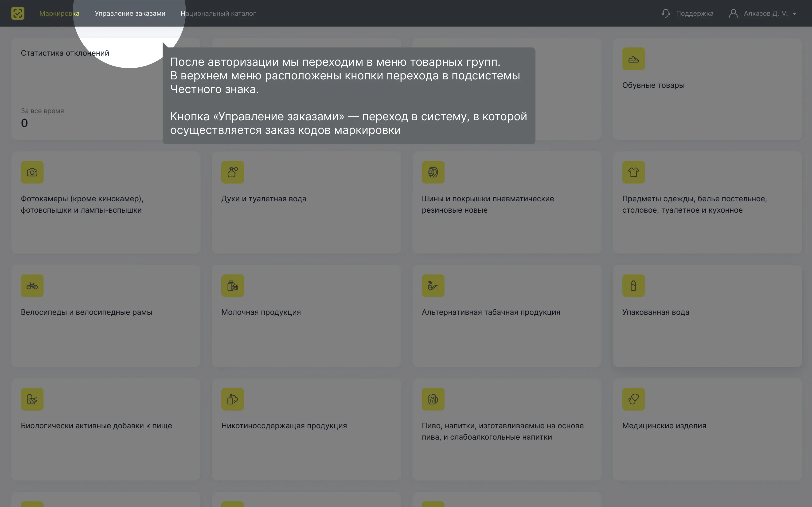Click the bicycle icon
This screenshot has width=812, height=507.
[32, 286]
